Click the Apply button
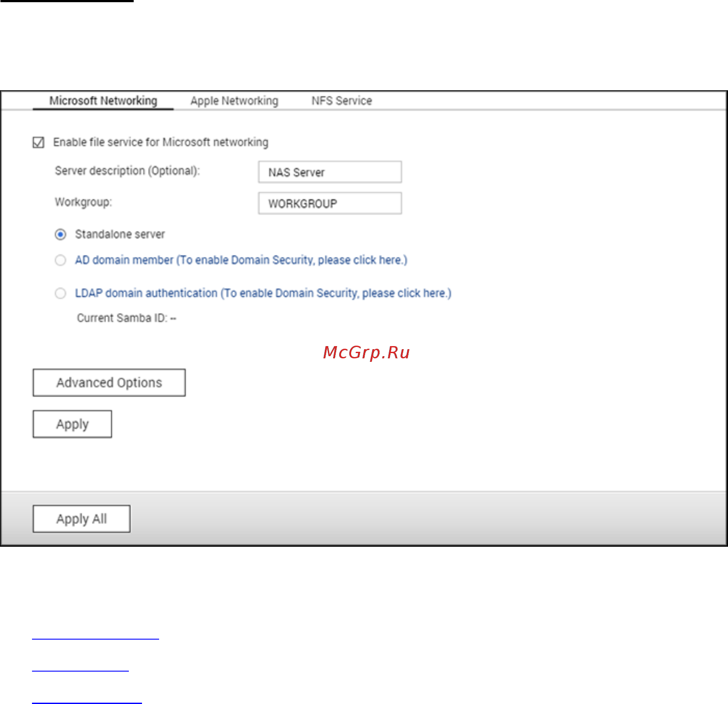The width and height of the screenshot is (728, 704). tap(72, 424)
